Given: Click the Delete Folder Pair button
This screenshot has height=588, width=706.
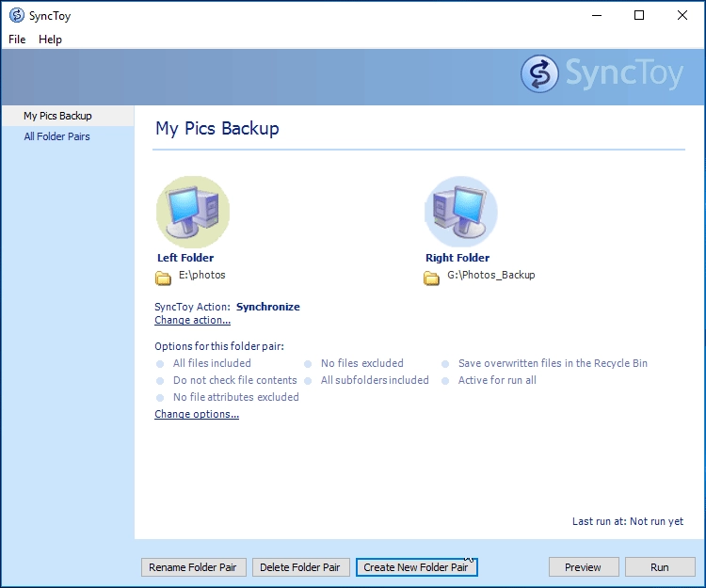Looking at the screenshot, I should click(x=301, y=567).
